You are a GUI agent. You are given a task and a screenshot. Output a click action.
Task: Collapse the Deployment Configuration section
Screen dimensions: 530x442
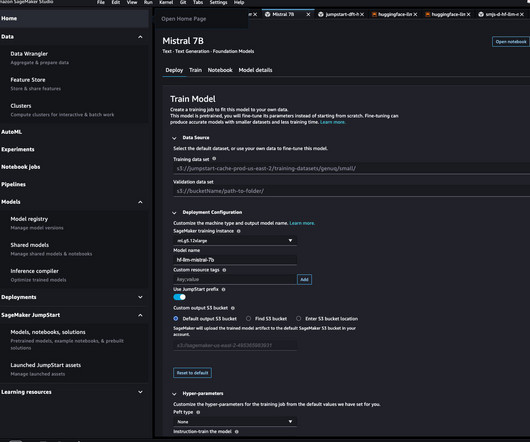pyautogui.click(x=174, y=213)
